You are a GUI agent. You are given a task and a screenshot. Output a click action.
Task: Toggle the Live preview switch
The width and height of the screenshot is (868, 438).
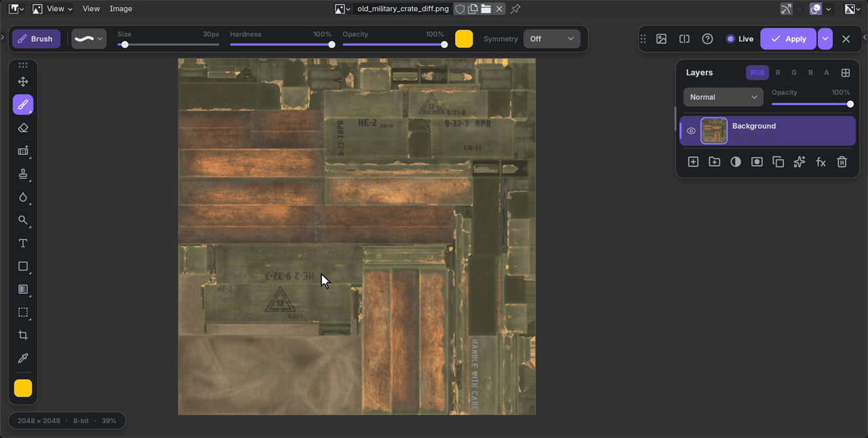pos(740,39)
